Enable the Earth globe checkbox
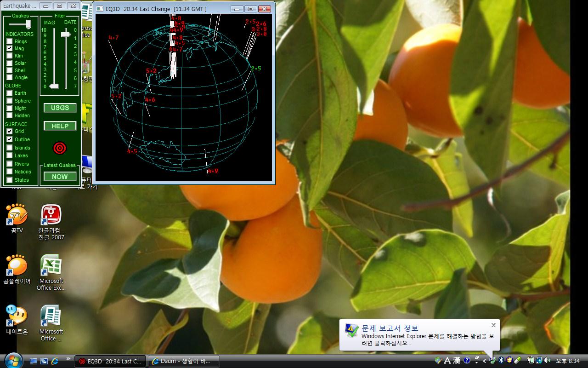The height and width of the screenshot is (368, 588). tap(10, 93)
